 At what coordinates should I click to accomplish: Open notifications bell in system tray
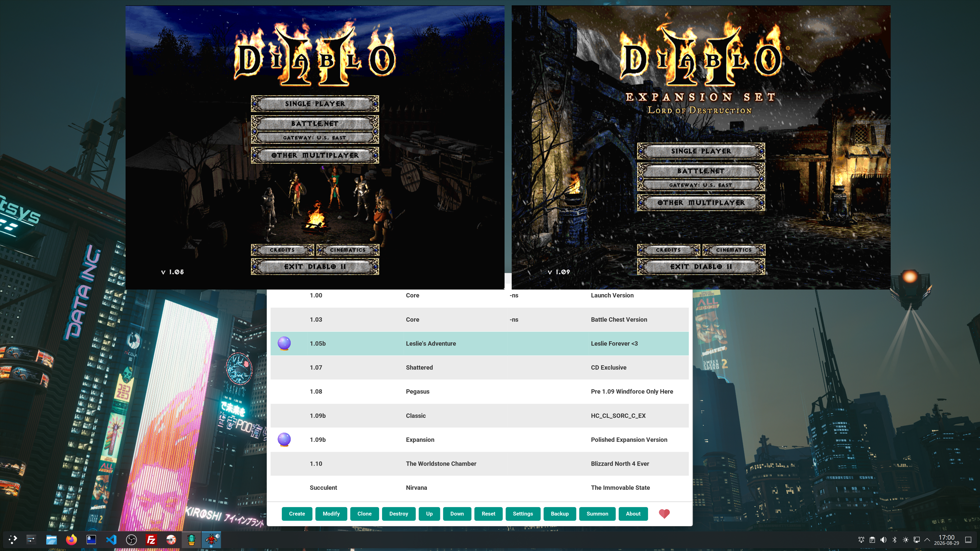tap(861, 540)
